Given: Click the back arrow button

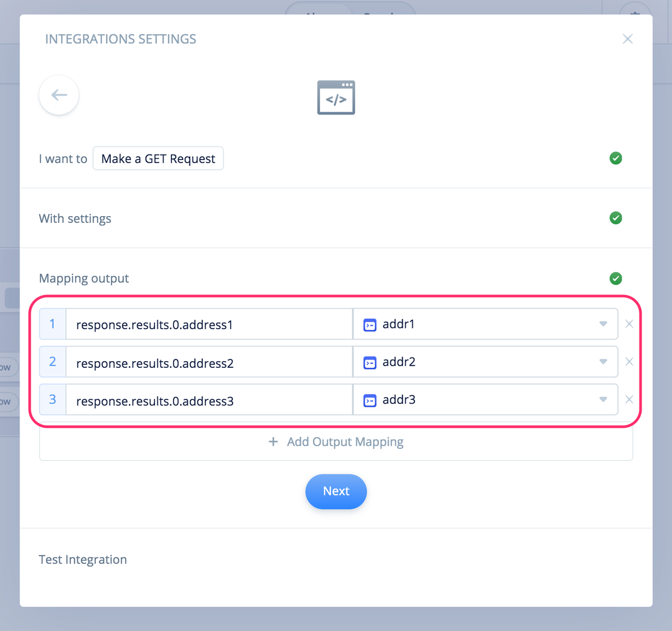Looking at the screenshot, I should tap(59, 95).
